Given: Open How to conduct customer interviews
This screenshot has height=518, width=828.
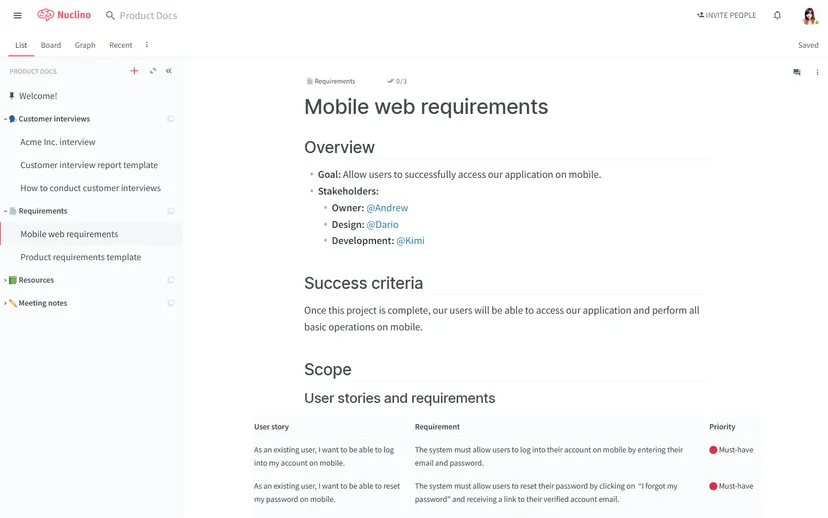Looking at the screenshot, I should coord(92,188).
